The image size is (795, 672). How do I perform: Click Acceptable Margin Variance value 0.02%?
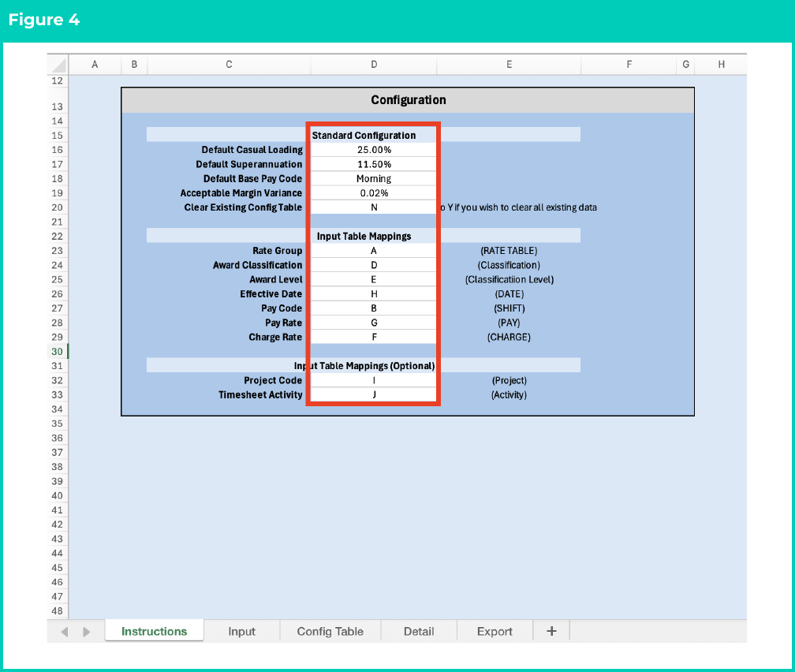coord(374,193)
